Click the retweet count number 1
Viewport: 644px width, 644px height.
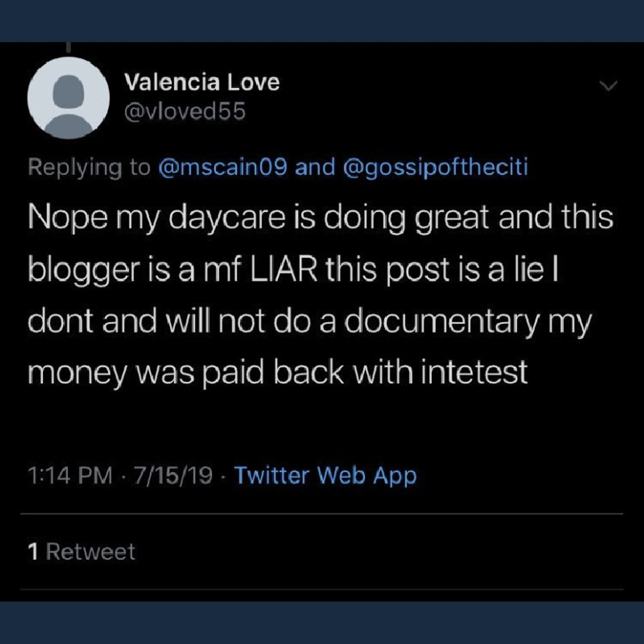(x=33, y=552)
